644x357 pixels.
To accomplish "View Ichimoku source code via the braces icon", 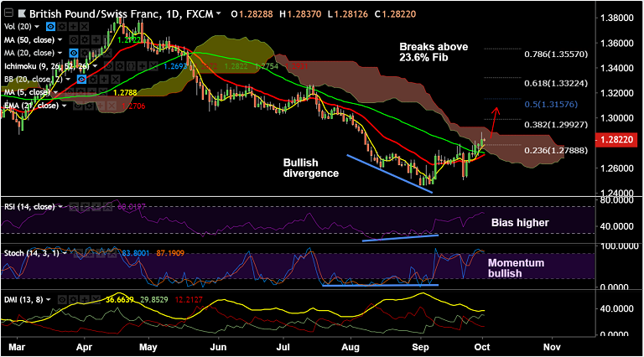I will pyautogui.click(x=131, y=66).
